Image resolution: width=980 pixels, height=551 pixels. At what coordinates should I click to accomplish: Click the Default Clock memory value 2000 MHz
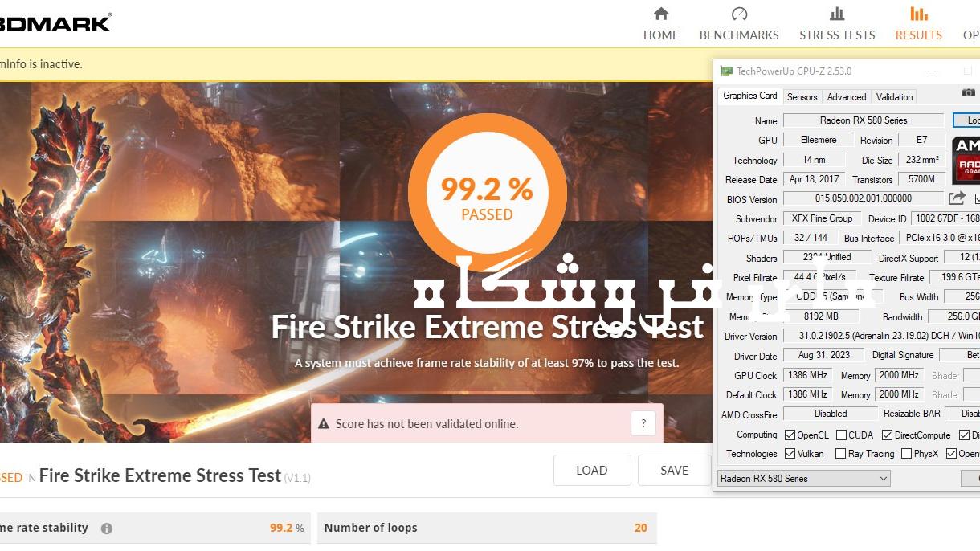click(x=899, y=394)
